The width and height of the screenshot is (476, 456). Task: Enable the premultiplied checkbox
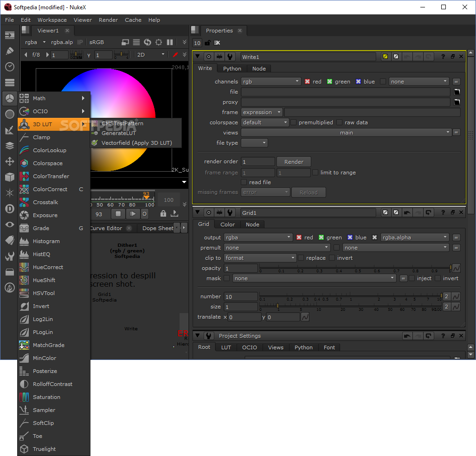(294, 122)
